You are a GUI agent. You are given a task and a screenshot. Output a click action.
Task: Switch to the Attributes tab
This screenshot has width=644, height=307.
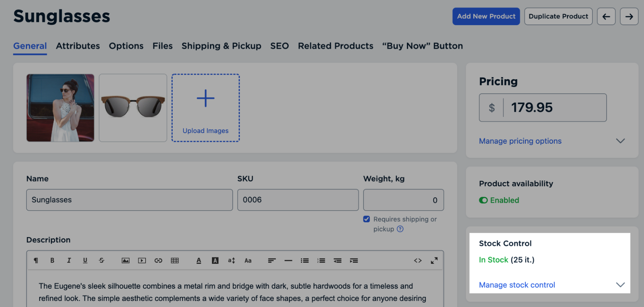tap(78, 46)
